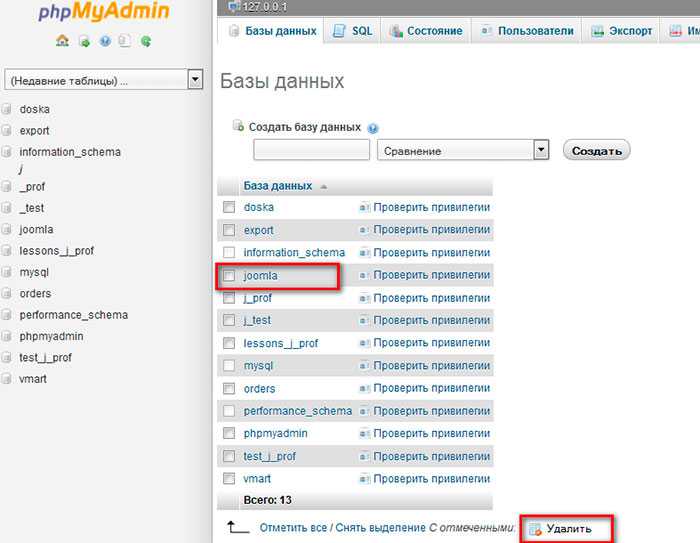Viewport: 700px width, 543px height.
Task: Click the help icon beside Создать базу данных
Action: click(373, 129)
